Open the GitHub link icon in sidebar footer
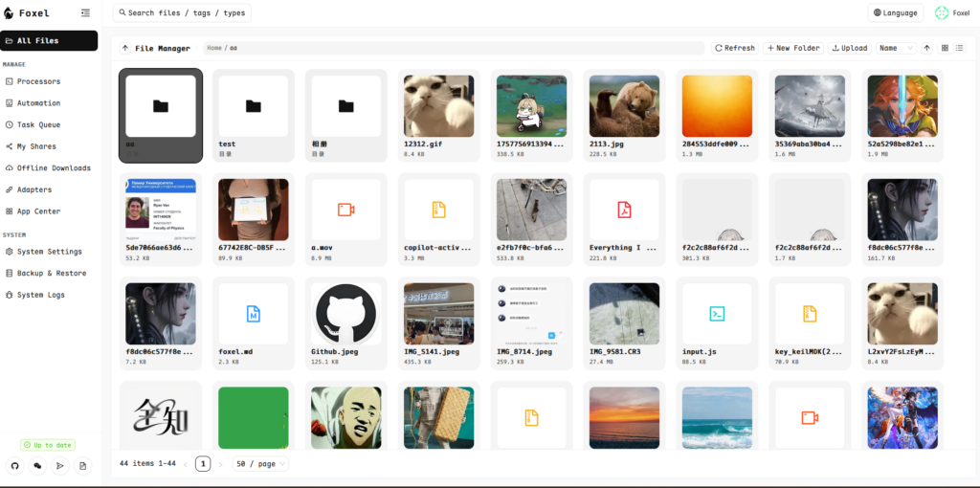This screenshot has height=488, width=980. click(x=15, y=466)
